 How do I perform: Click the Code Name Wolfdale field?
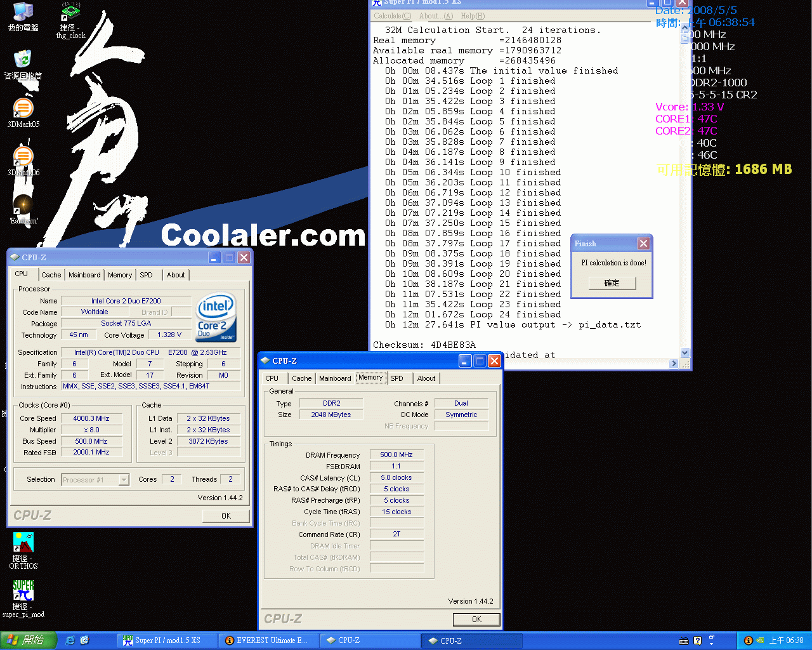click(x=95, y=312)
